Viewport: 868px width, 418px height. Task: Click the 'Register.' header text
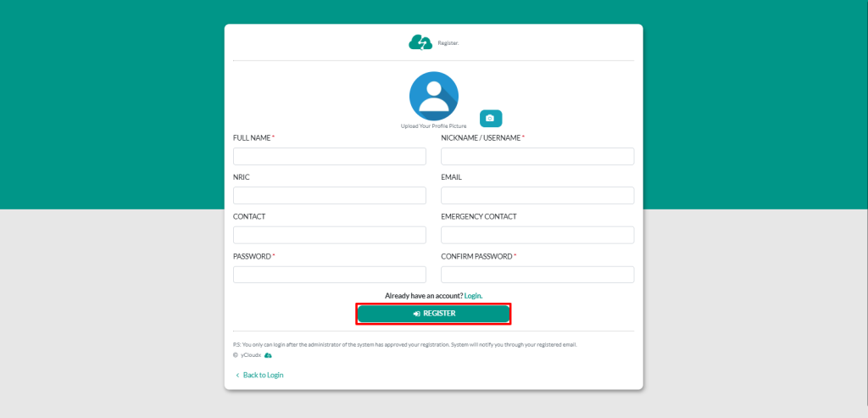[448, 42]
